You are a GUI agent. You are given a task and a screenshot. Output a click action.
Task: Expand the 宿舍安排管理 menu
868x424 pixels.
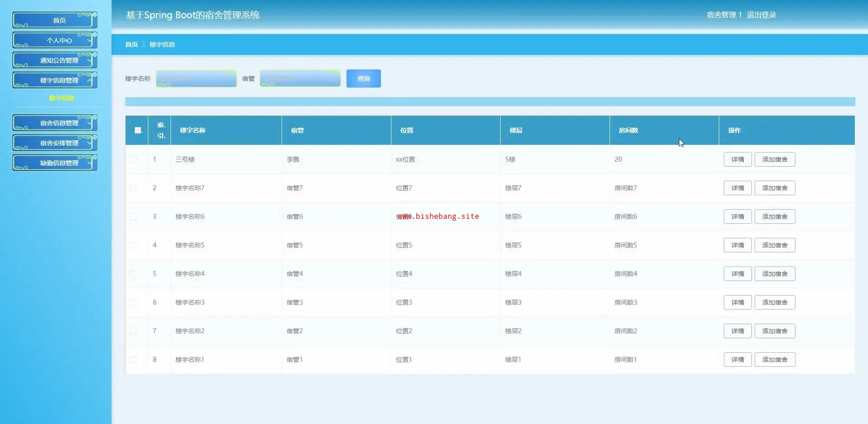pyautogui.click(x=55, y=143)
